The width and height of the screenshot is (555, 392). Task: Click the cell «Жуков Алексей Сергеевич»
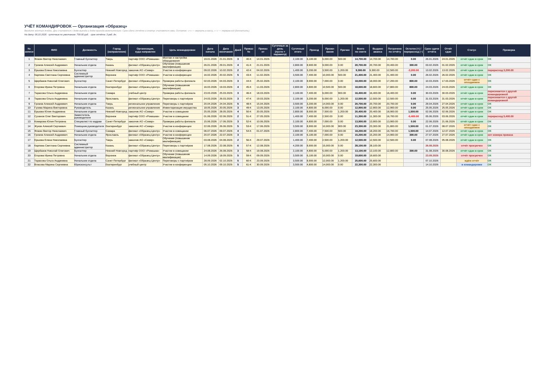coord(54,126)
